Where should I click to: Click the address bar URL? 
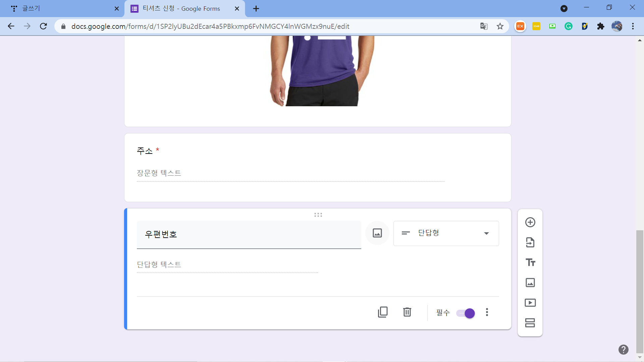click(210, 26)
